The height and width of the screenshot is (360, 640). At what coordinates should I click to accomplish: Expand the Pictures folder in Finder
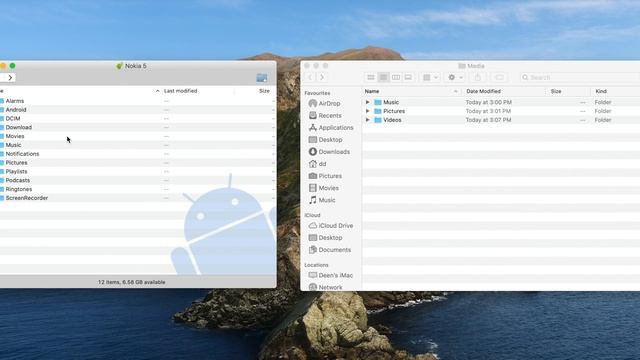click(x=367, y=111)
